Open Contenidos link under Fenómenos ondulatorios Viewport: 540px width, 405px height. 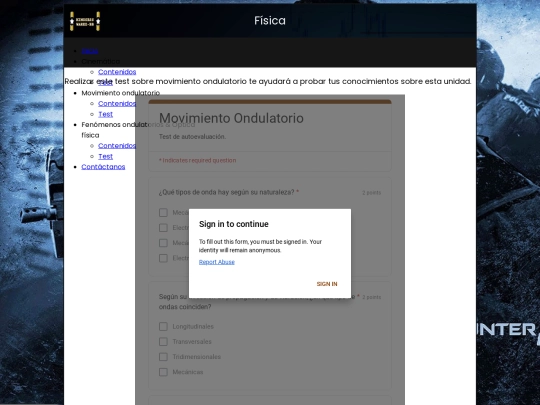[117, 146]
